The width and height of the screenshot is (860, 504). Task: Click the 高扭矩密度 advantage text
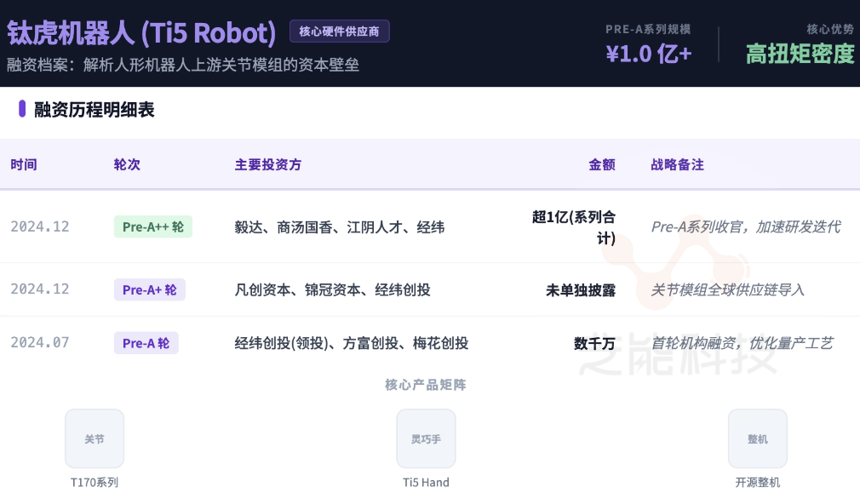800,54
